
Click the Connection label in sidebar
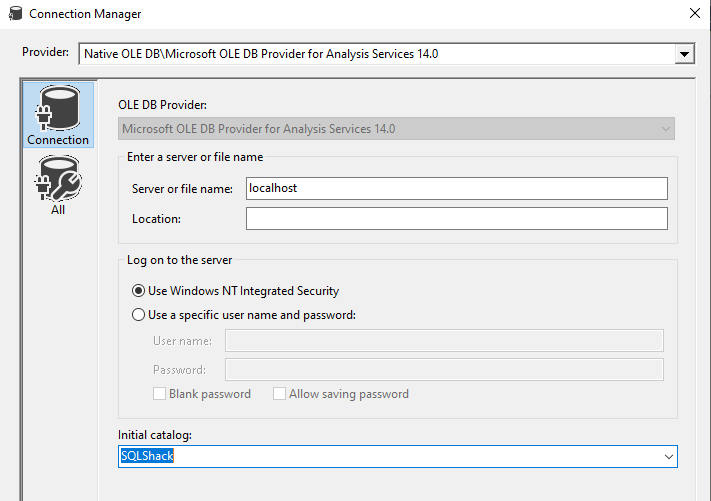pos(58,140)
